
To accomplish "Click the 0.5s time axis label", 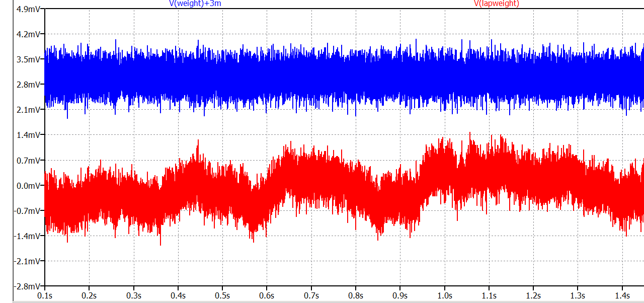I will point(222,295).
